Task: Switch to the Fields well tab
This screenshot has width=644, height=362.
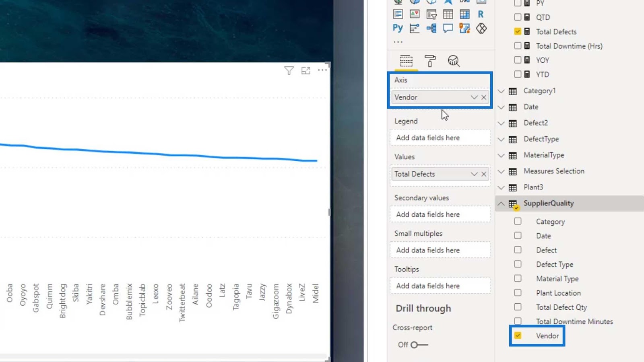Action: click(x=406, y=61)
